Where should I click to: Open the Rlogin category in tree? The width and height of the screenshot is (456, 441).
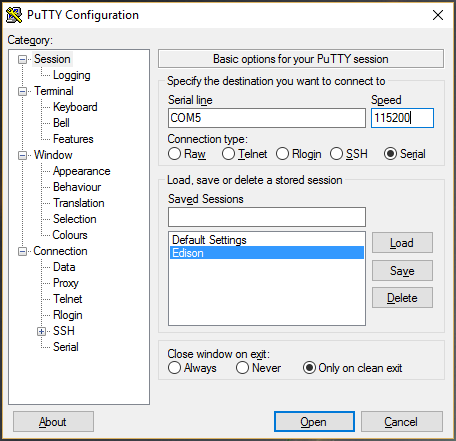click(68, 315)
